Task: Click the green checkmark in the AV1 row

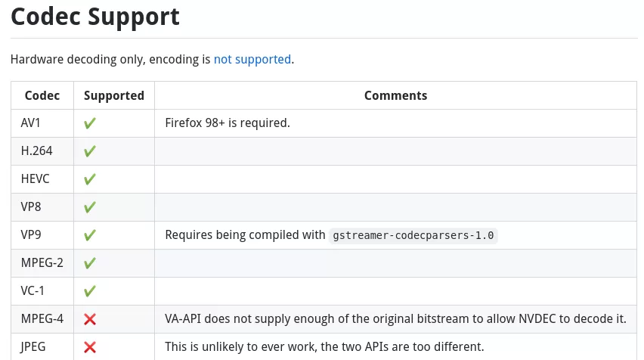Action: (89, 123)
